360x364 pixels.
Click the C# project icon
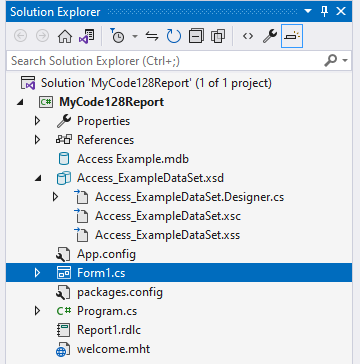pos(46,102)
